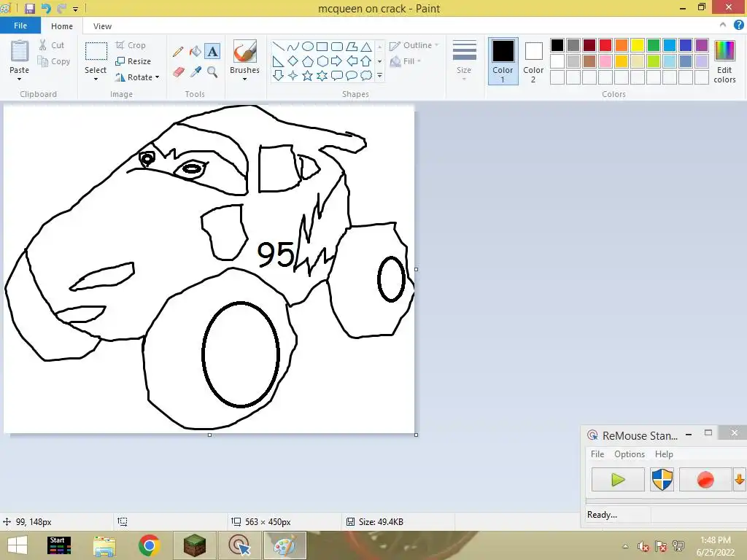Viewport: 747px width, 560px height.
Task: Open File Explorer from taskbar
Action: 104,545
